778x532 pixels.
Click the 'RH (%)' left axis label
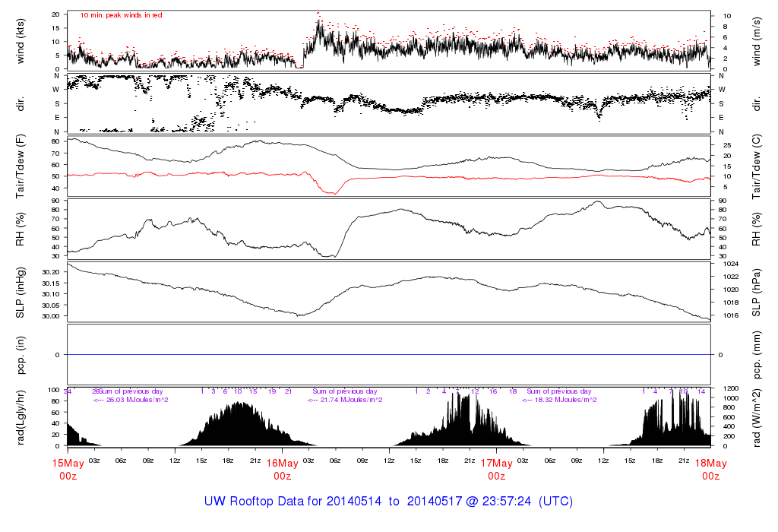21,230
